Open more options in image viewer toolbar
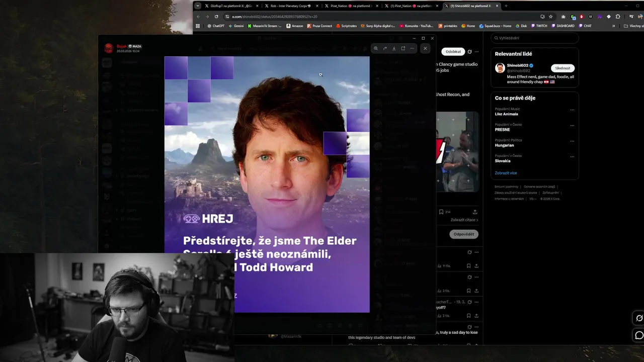The height and width of the screenshot is (362, 644). pyautogui.click(x=412, y=48)
